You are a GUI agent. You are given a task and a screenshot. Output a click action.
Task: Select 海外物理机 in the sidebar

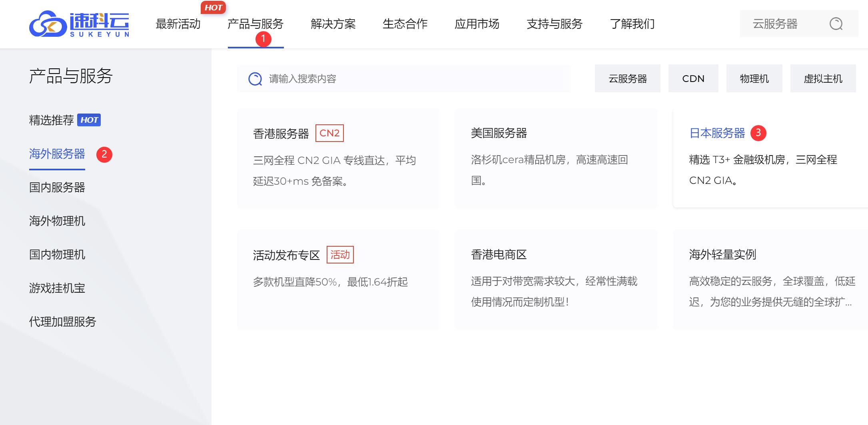point(57,221)
